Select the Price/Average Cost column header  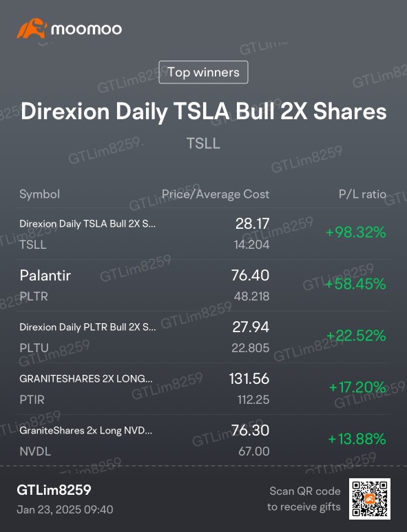click(216, 194)
